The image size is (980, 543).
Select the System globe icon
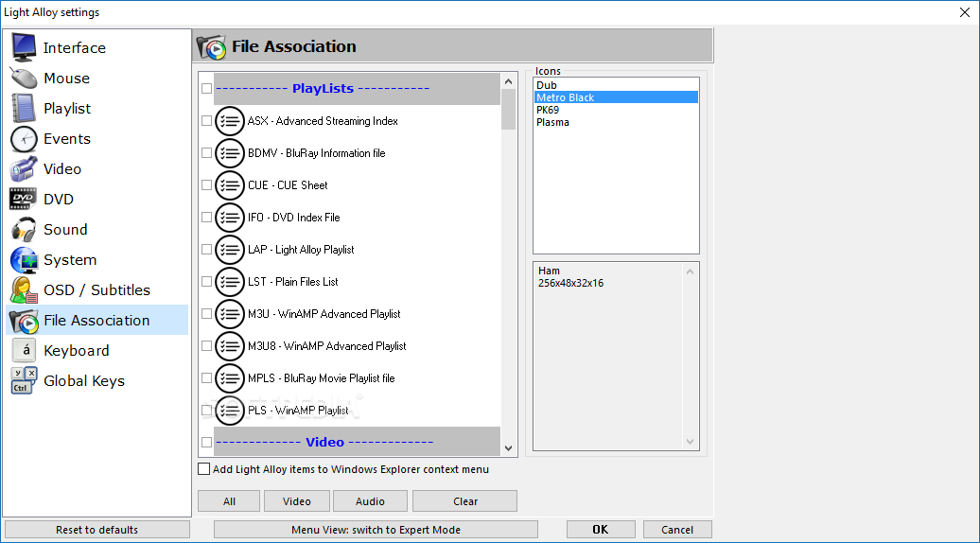click(x=24, y=260)
